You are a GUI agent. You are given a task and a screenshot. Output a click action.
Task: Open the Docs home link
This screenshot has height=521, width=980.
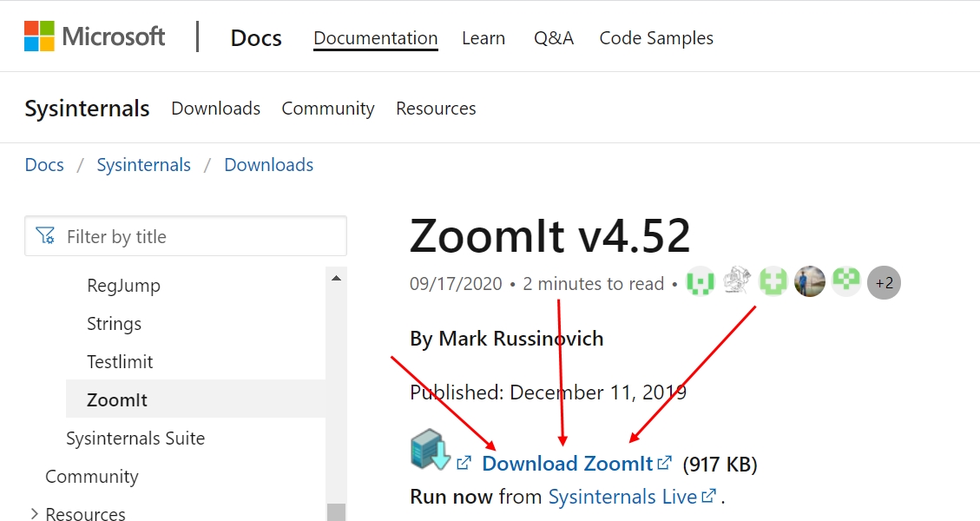tap(255, 37)
